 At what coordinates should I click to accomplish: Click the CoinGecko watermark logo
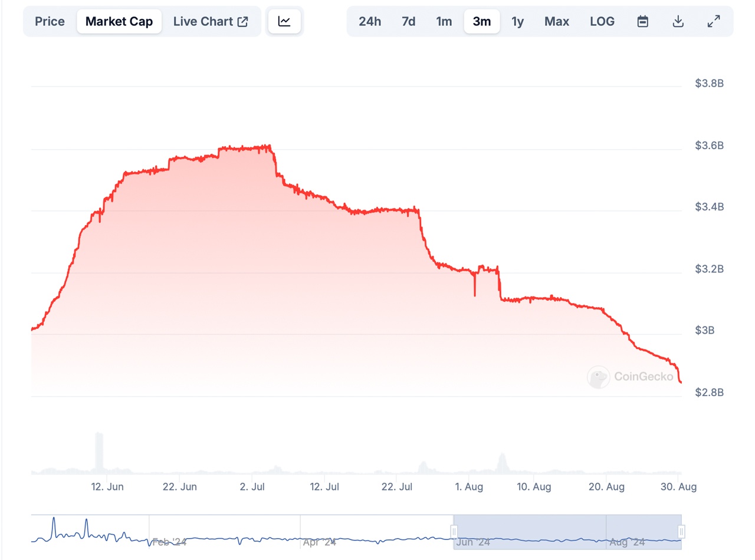598,377
